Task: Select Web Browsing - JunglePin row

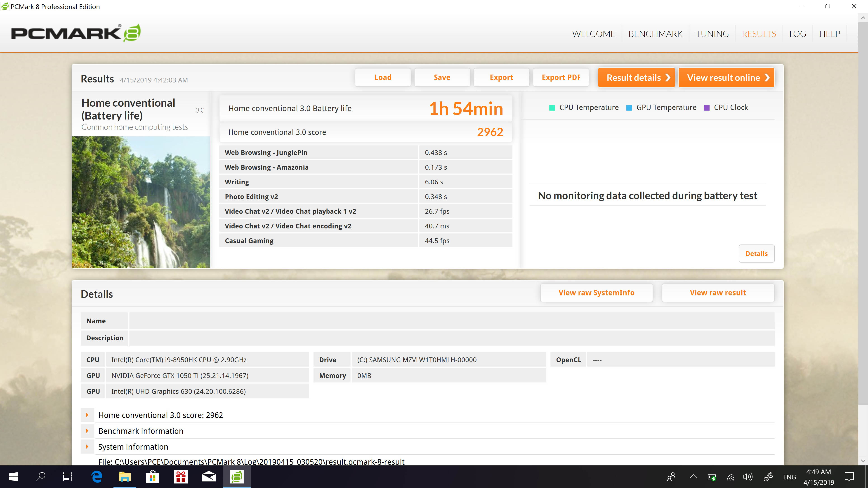Action: (x=366, y=152)
